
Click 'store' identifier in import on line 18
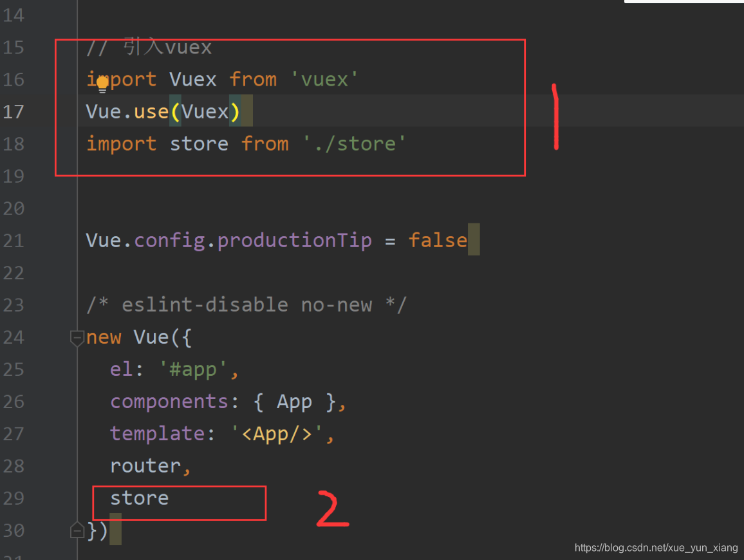(200, 144)
